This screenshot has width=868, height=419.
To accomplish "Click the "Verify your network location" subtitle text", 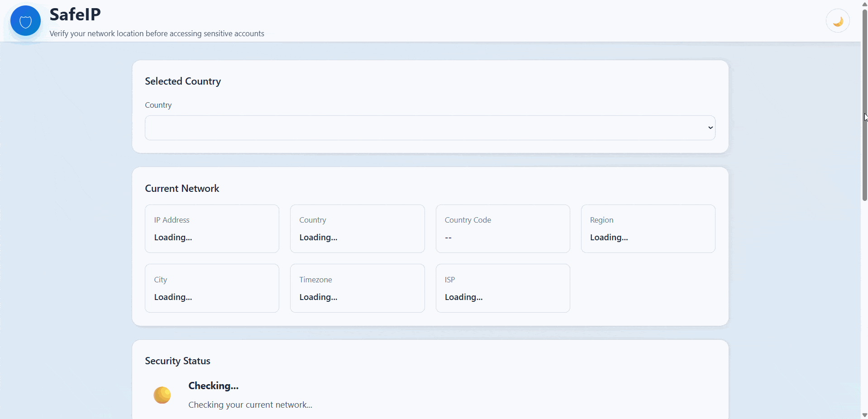I will pos(157,33).
